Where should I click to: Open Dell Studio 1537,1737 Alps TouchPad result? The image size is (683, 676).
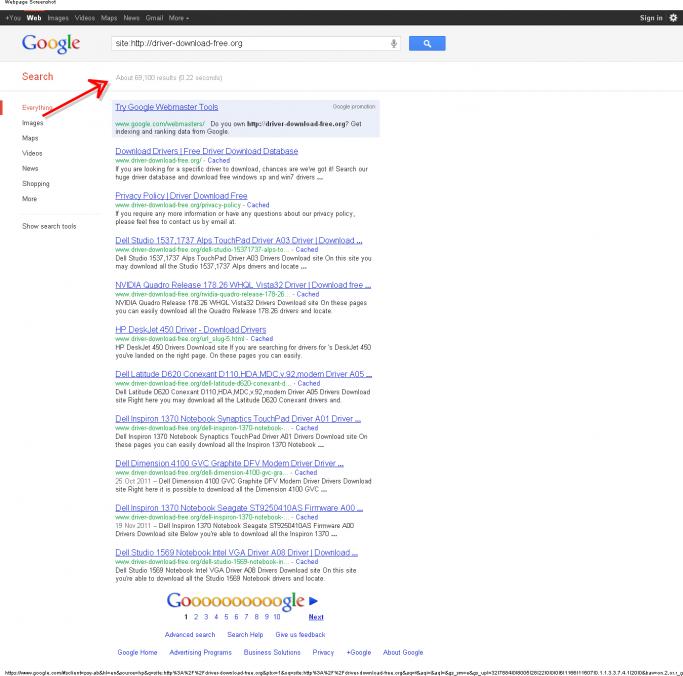click(x=239, y=240)
